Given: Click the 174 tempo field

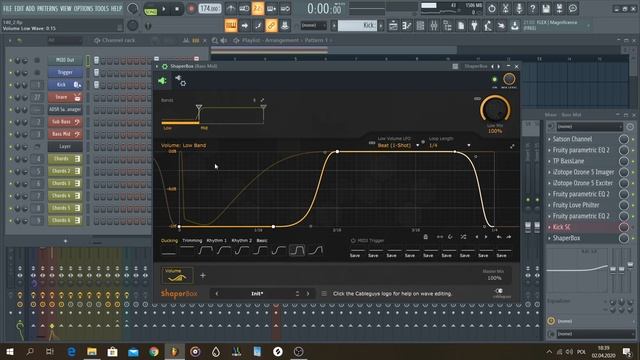Looking at the screenshot, I should click(210, 9).
